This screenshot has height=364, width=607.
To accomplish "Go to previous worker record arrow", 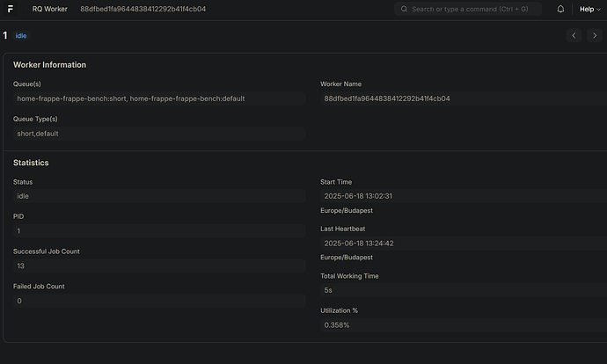I will pyautogui.click(x=574, y=36).
